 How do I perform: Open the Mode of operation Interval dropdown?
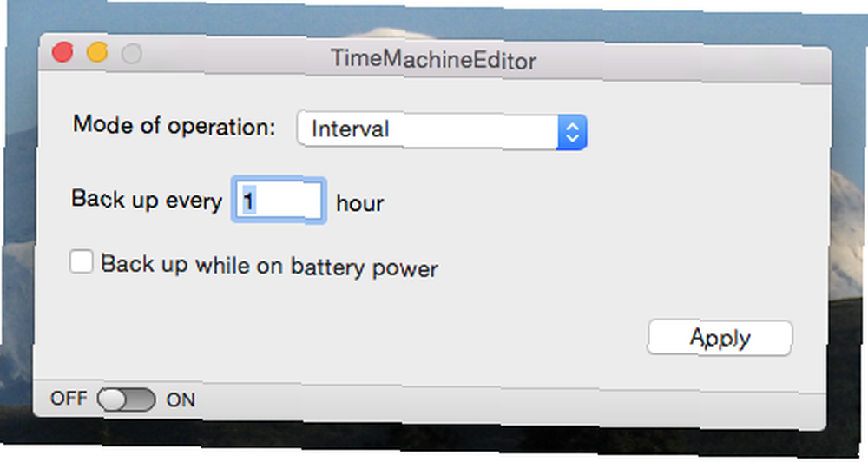tap(441, 131)
